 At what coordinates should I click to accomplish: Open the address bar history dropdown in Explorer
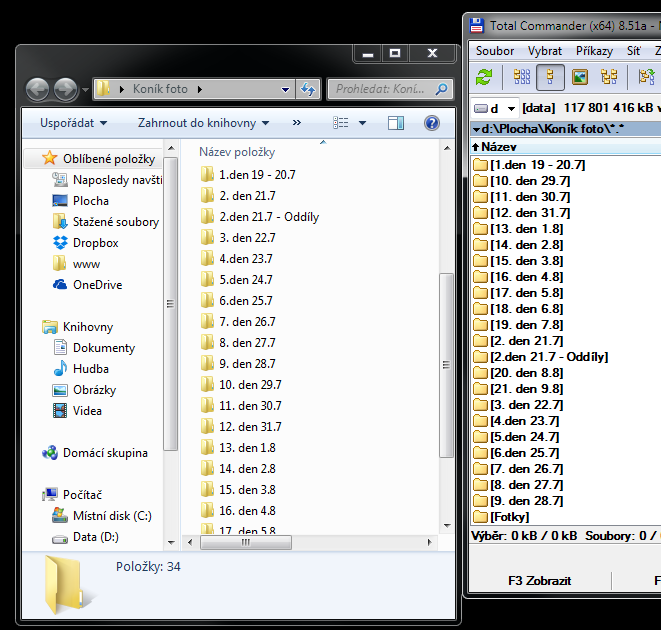285,89
